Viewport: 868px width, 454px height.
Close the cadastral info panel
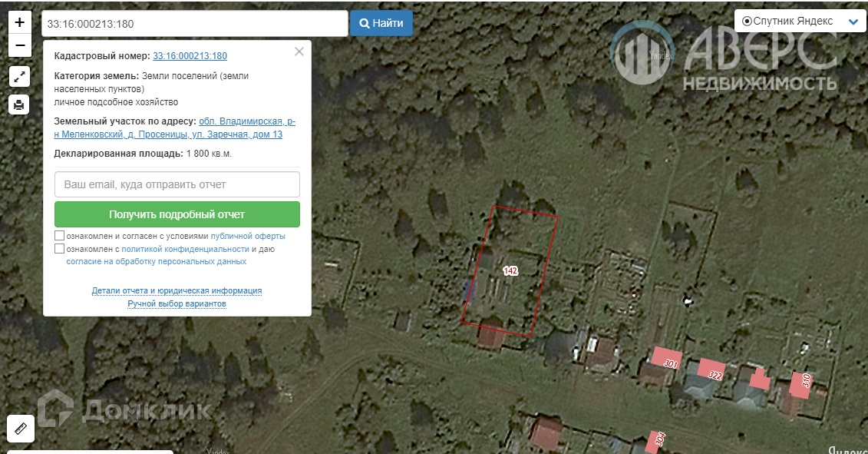pos(299,51)
